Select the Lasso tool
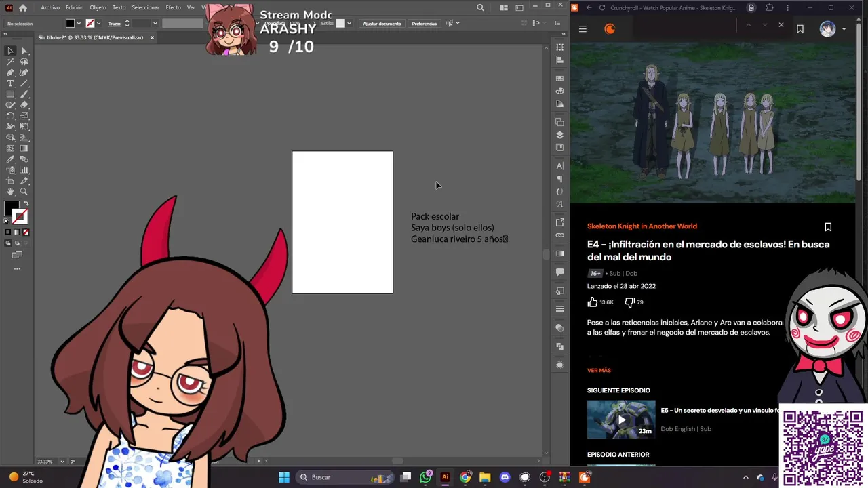 [x=24, y=62]
